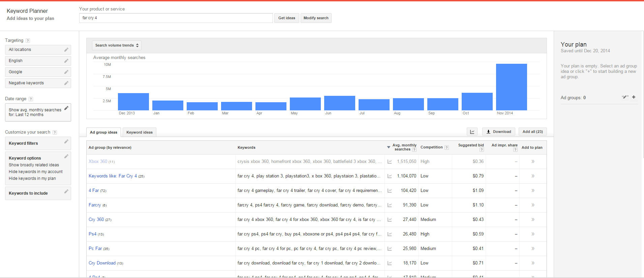Edit Keywords to include pencil icon
This screenshot has height=278, width=644.
[66, 191]
